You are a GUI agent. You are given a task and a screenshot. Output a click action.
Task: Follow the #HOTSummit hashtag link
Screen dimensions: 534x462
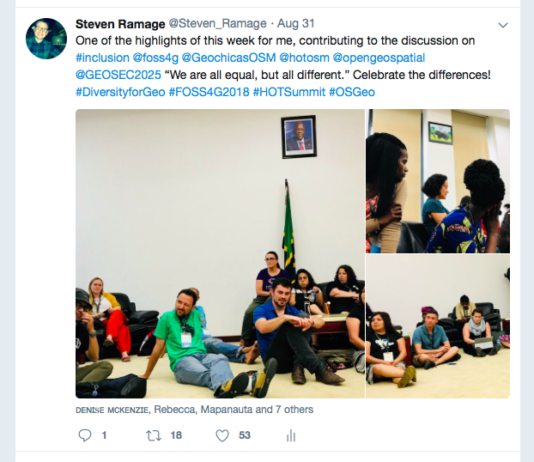289,92
